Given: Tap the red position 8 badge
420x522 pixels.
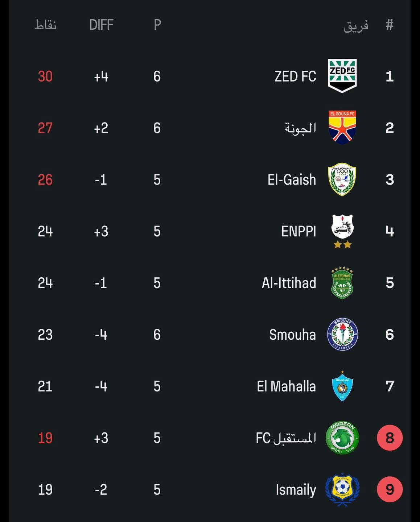Looking at the screenshot, I should pos(390,438).
